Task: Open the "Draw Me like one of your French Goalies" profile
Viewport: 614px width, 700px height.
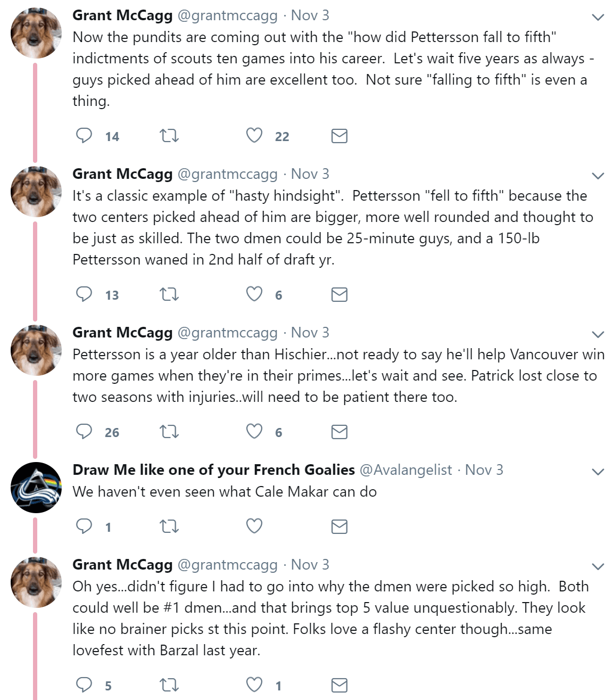Action: point(213,470)
